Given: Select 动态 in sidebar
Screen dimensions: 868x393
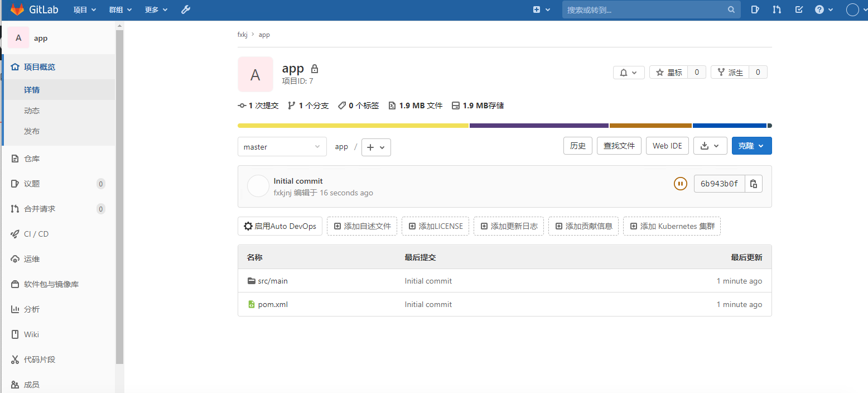Looking at the screenshot, I should [x=59, y=111].
